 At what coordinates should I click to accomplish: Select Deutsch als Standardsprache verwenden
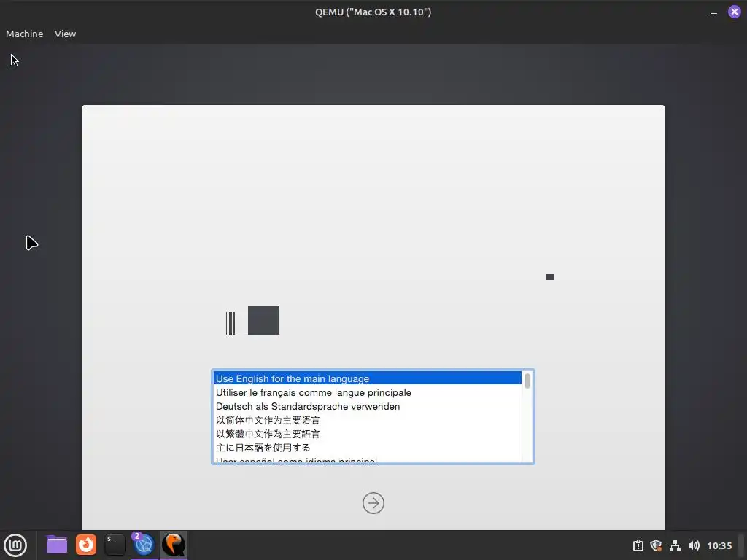(368, 406)
